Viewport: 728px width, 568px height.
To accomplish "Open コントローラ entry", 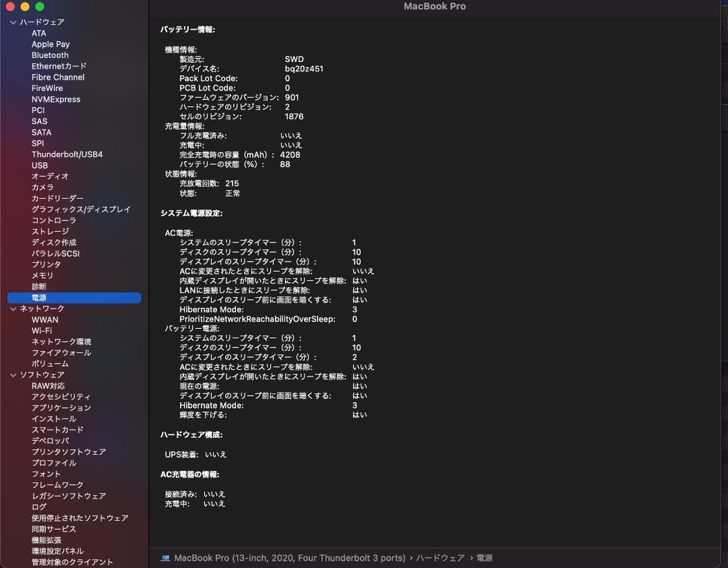I will 54,220.
